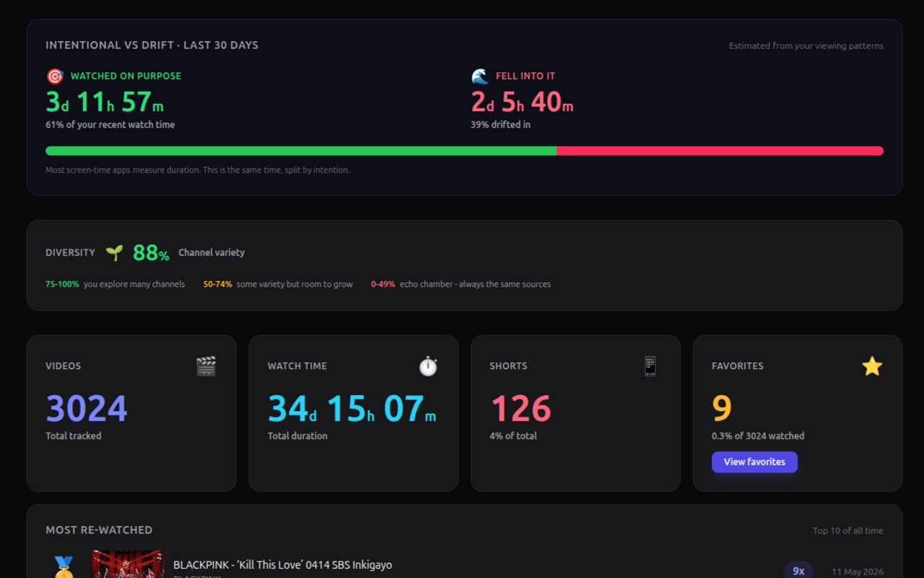
Task: Click the 126 shorts count
Action: 520,409
